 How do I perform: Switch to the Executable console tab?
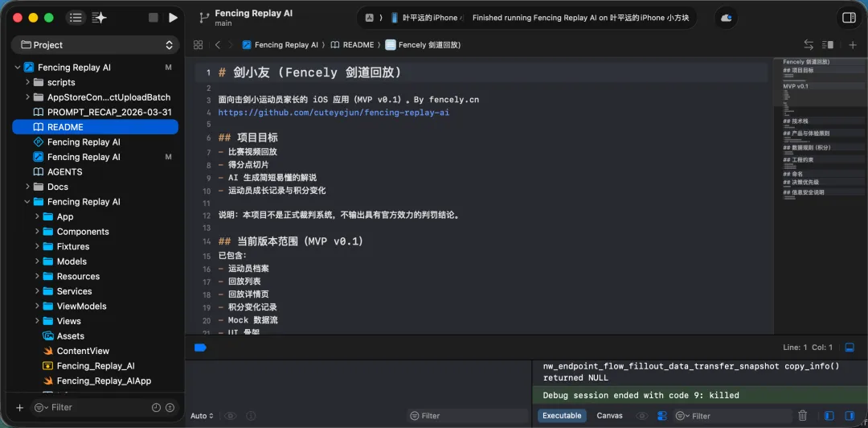(x=562, y=416)
